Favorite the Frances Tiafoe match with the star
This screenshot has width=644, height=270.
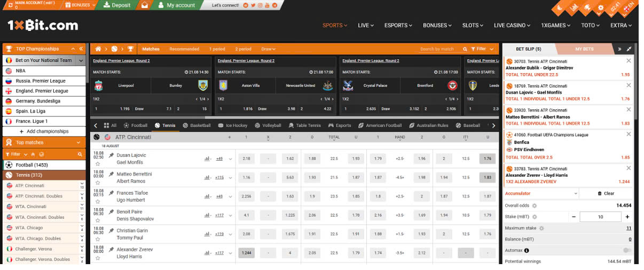98,202
